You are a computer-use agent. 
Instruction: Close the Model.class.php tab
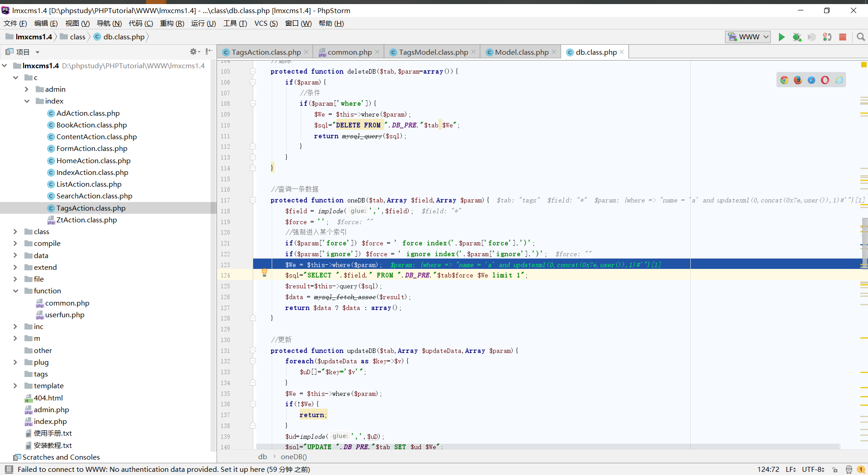tap(554, 52)
